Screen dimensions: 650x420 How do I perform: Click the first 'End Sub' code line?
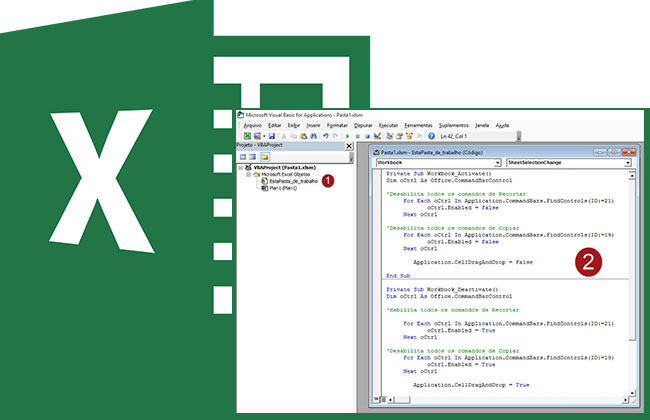tap(398, 276)
